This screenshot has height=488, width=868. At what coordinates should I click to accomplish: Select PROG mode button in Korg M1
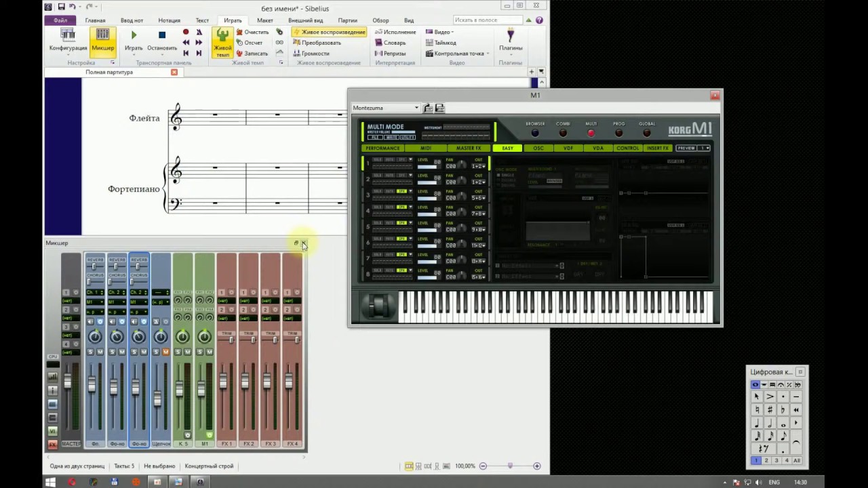click(618, 133)
